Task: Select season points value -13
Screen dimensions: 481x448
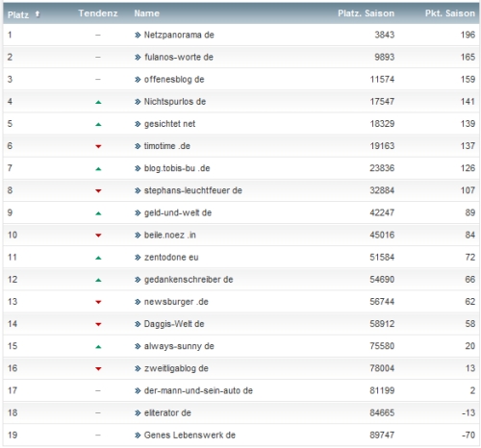Action: [x=468, y=412]
